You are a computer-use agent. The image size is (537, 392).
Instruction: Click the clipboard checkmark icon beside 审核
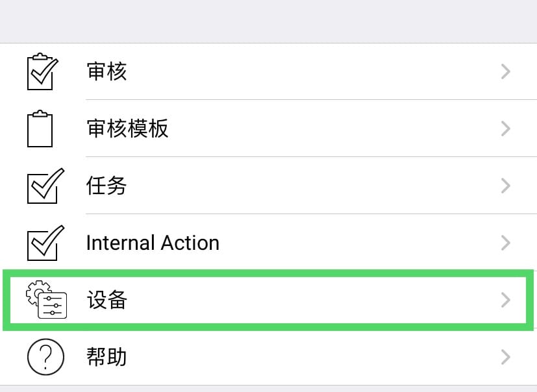tap(40, 71)
